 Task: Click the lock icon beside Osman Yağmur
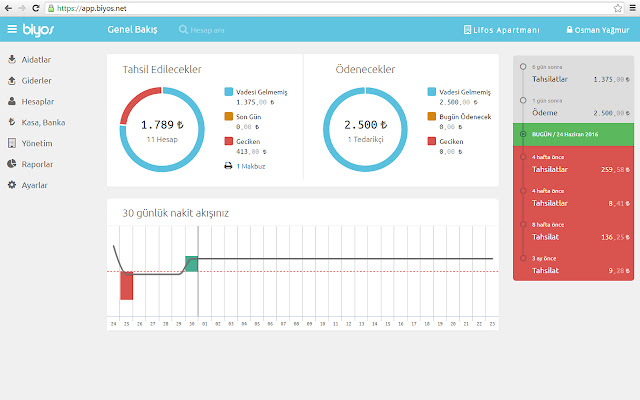coord(569,29)
